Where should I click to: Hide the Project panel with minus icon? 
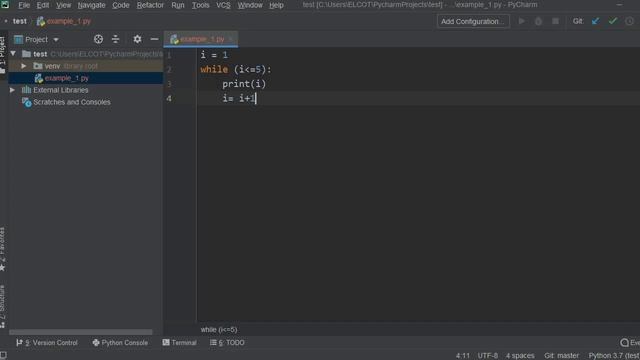(x=154, y=39)
